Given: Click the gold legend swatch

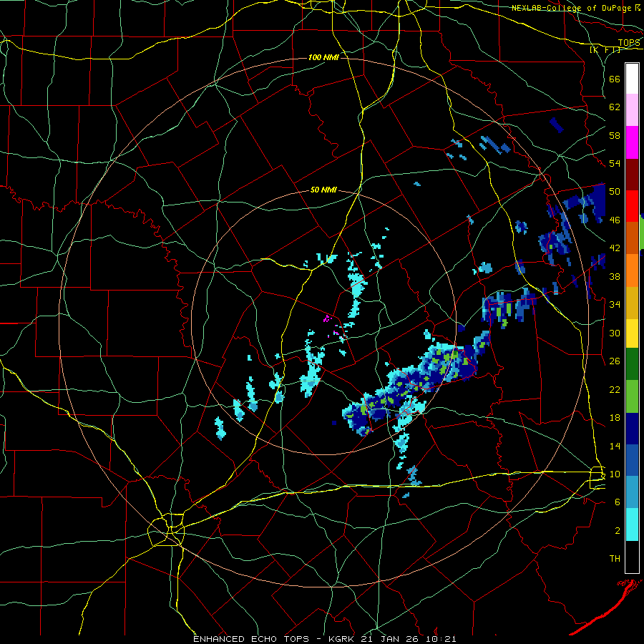Looking at the screenshot, I should (x=632, y=303).
